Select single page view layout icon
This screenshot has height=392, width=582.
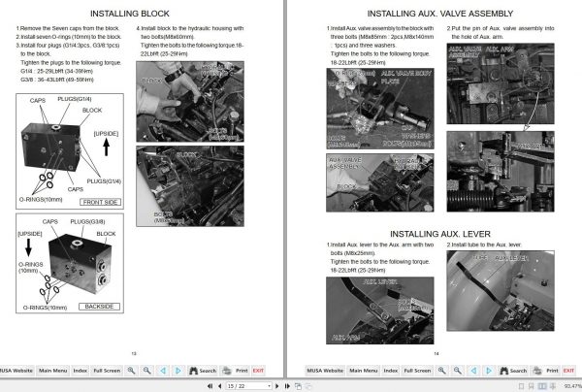coord(521,386)
